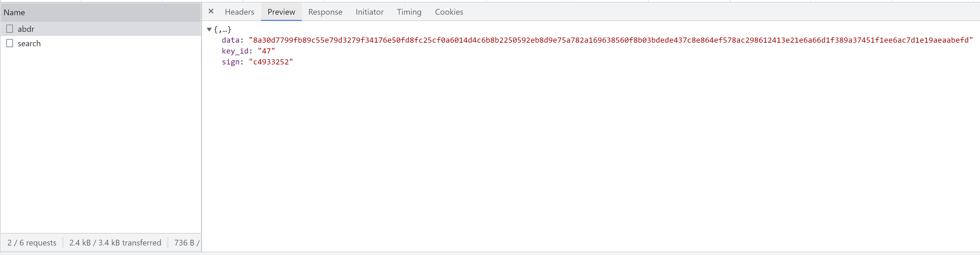Click the transferred size indicator
The width and height of the screenshot is (980, 255).
(115, 242)
